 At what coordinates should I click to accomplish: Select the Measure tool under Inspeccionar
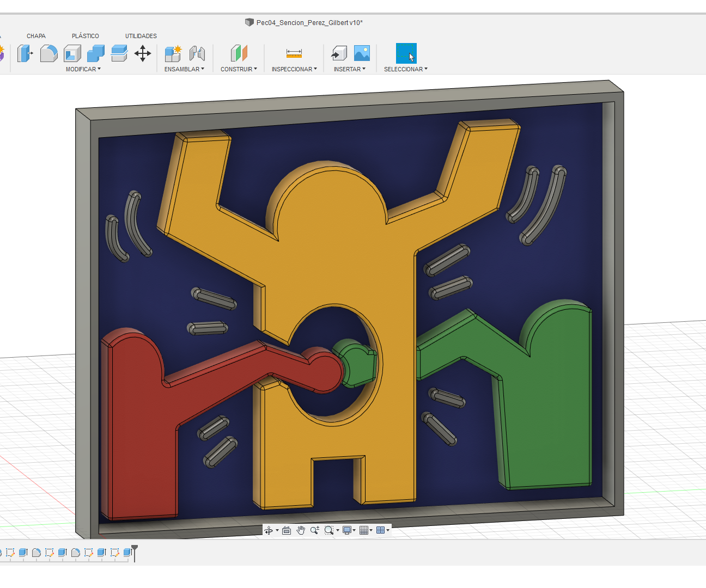(x=294, y=53)
